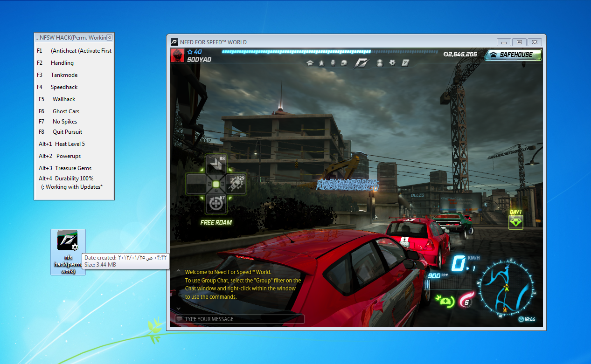Open game settings gear icon
The image size is (591, 364).
pyautogui.click(x=392, y=63)
